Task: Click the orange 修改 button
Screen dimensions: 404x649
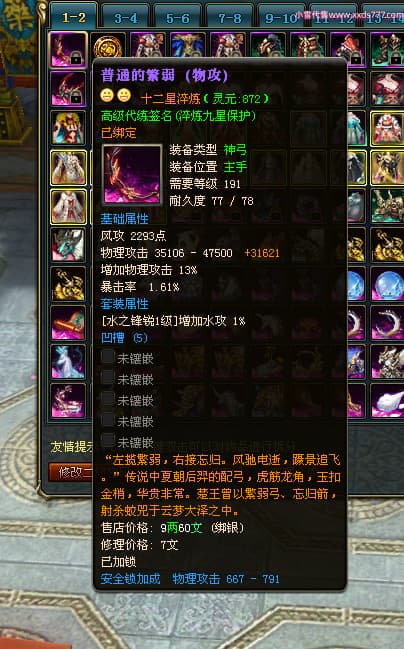Action: [71, 472]
